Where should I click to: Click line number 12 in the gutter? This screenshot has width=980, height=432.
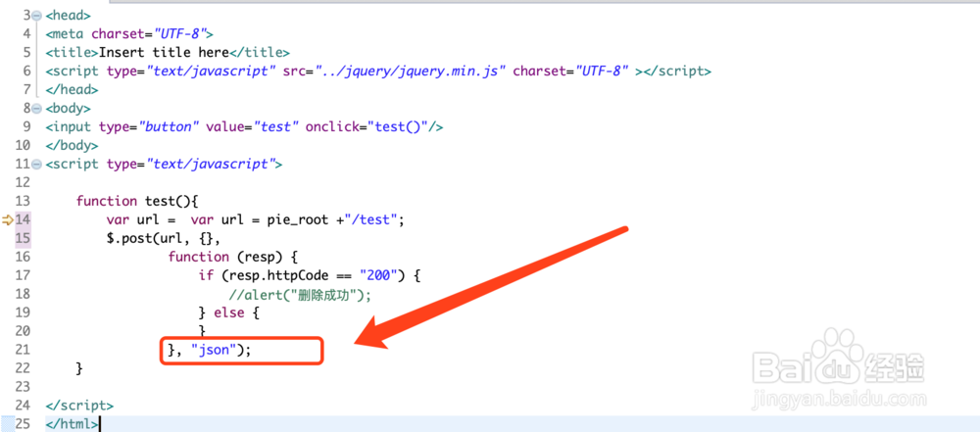click(23, 183)
